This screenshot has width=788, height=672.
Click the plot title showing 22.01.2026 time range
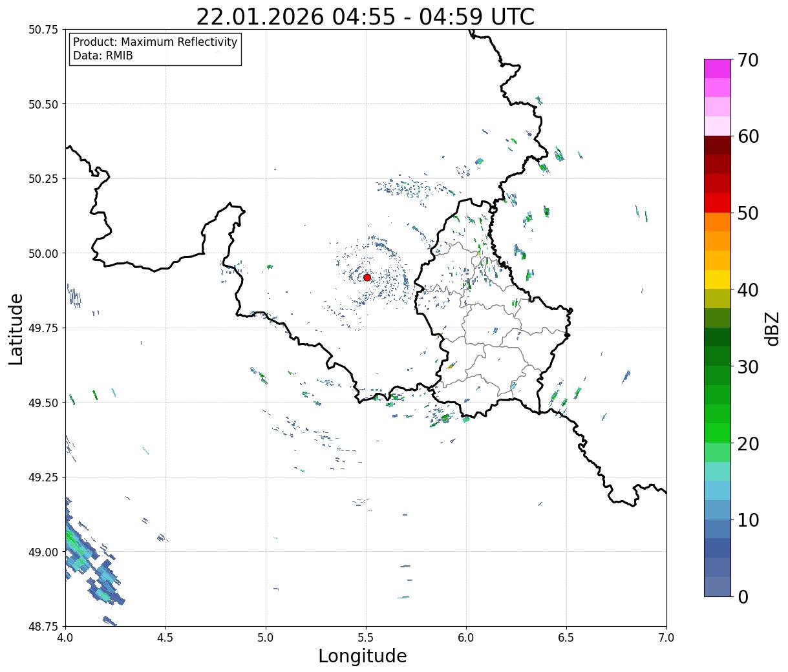tap(365, 17)
